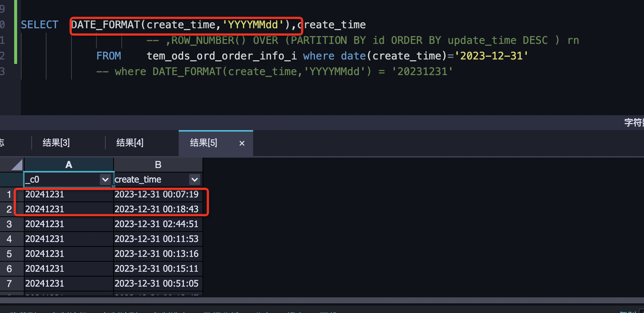This screenshot has height=313, width=644.
Task: Click the uncommented DATE_FORMAT function name in SELECT
Action: coord(105,25)
